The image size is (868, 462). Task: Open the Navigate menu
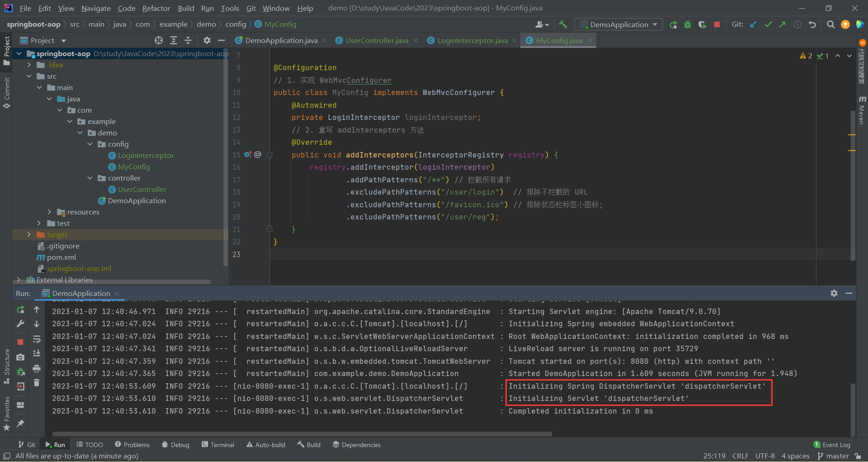(x=96, y=8)
